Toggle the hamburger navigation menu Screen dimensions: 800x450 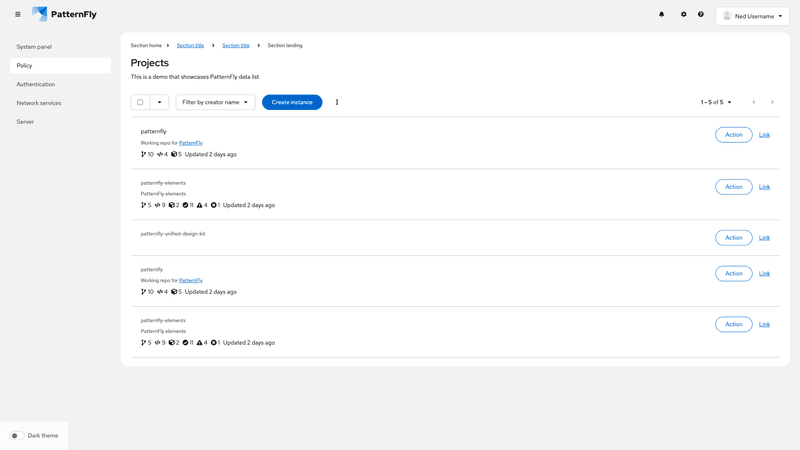coord(18,15)
